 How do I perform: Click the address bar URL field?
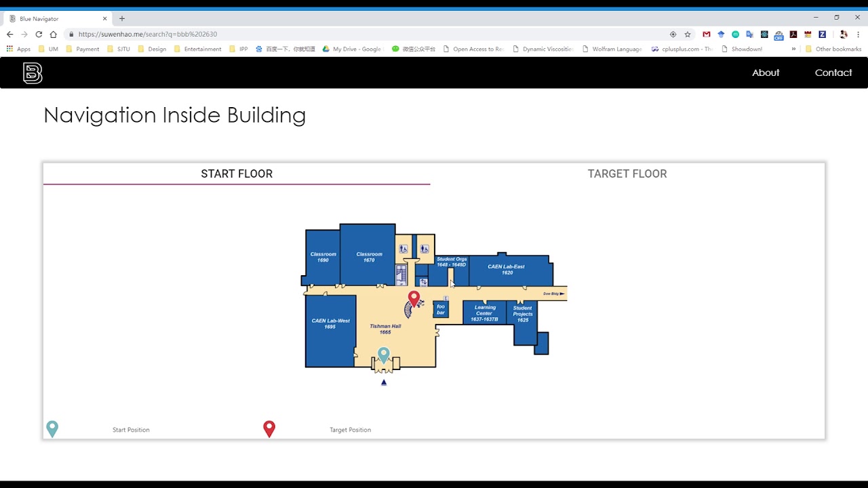click(x=366, y=34)
